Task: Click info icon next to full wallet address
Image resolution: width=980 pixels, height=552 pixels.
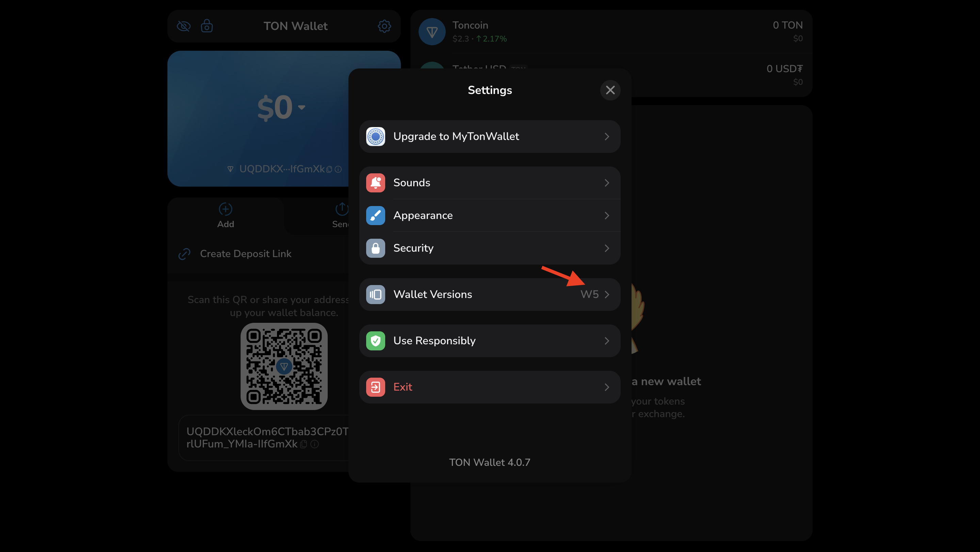Action: 314,444
